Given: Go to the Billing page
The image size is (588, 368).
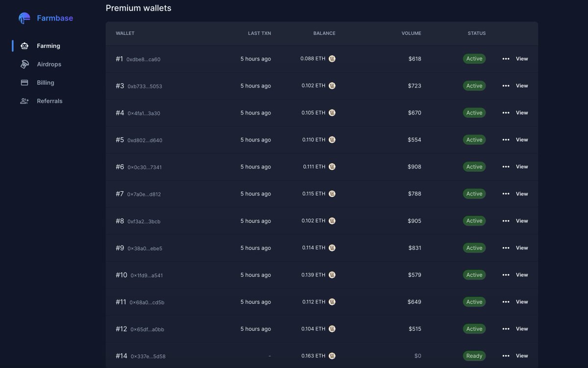Looking at the screenshot, I should pos(45,83).
